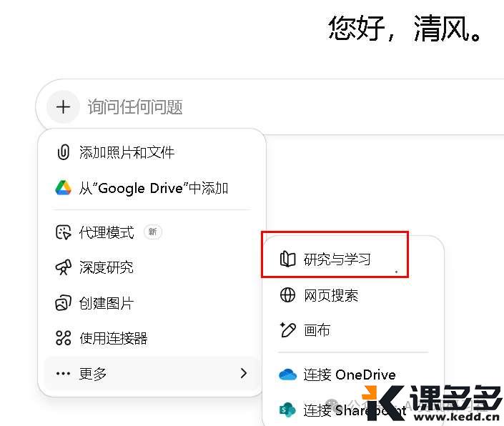Click the Google Drive logo icon
This screenshot has height=426, width=504.
(x=64, y=188)
